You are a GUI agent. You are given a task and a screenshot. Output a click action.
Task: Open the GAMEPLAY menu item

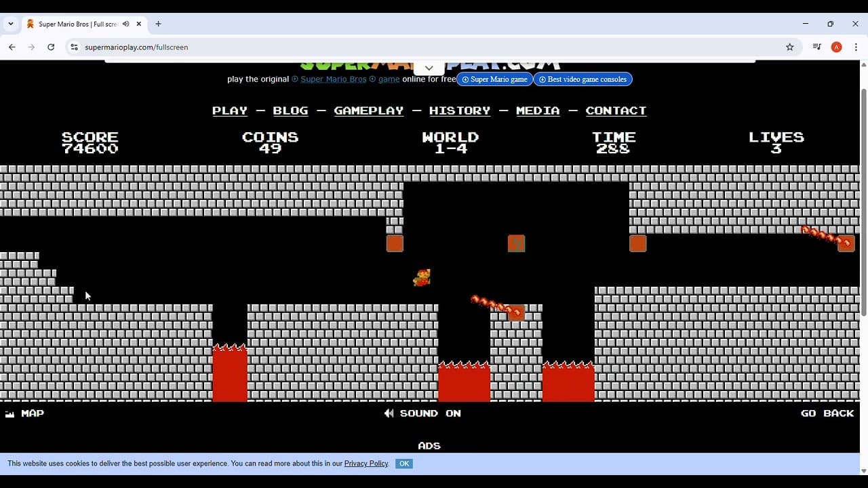point(369,110)
